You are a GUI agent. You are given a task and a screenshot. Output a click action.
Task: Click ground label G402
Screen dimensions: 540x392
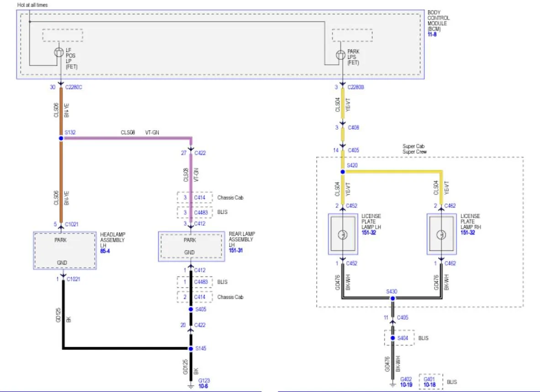[406, 379]
